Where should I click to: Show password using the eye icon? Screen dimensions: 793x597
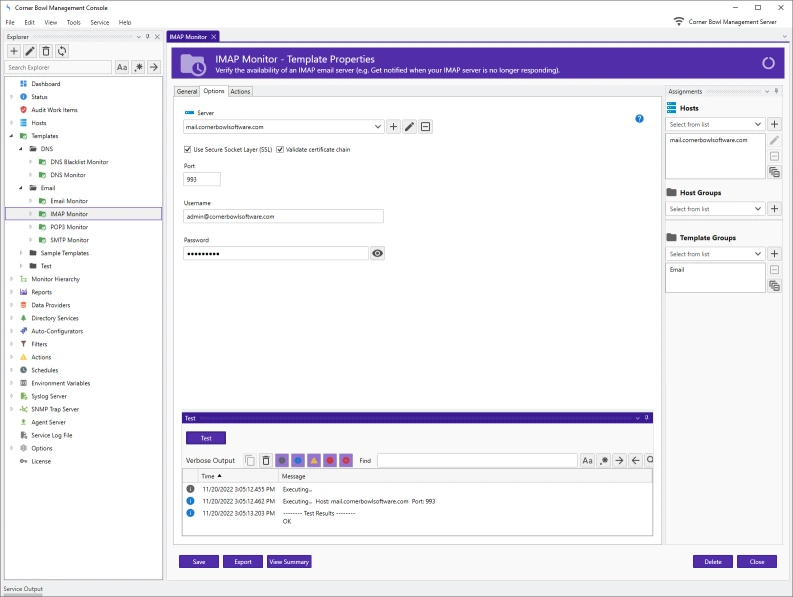point(377,254)
